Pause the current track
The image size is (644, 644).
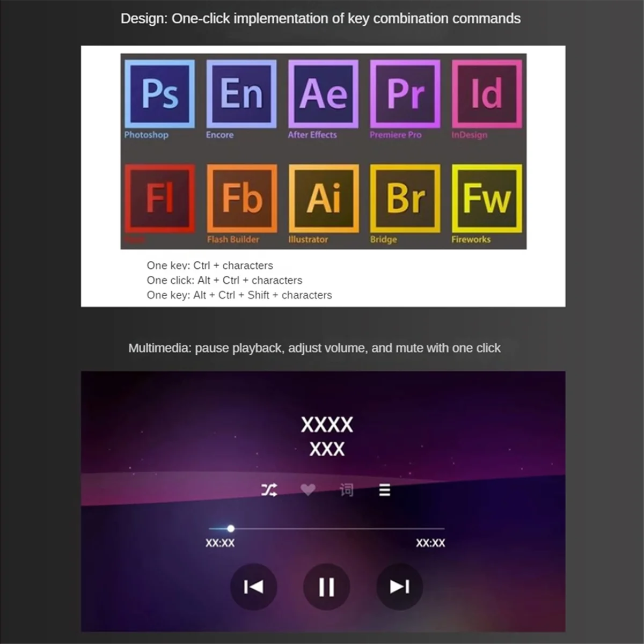click(326, 587)
